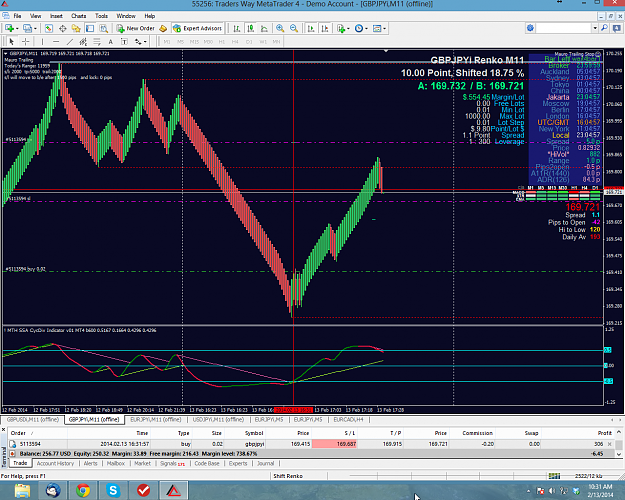Switch chart to Bar Chart icon
625x500 pixels.
(237, 28)
